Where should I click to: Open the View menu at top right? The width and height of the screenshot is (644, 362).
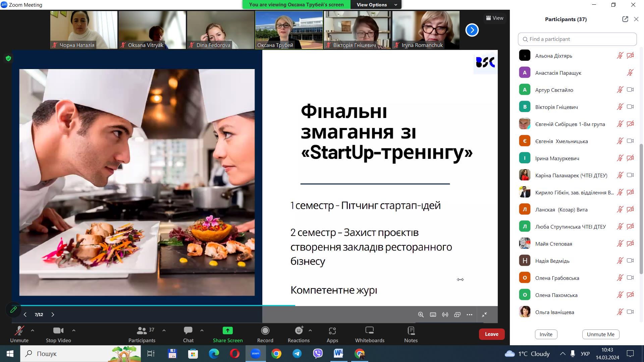tap(495, 18)
